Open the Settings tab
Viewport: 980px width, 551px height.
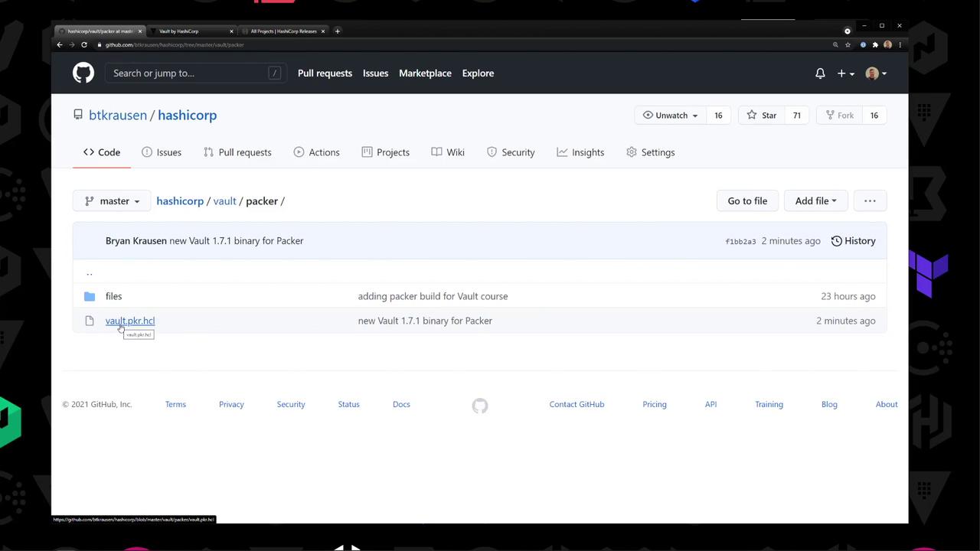[650, 152]
